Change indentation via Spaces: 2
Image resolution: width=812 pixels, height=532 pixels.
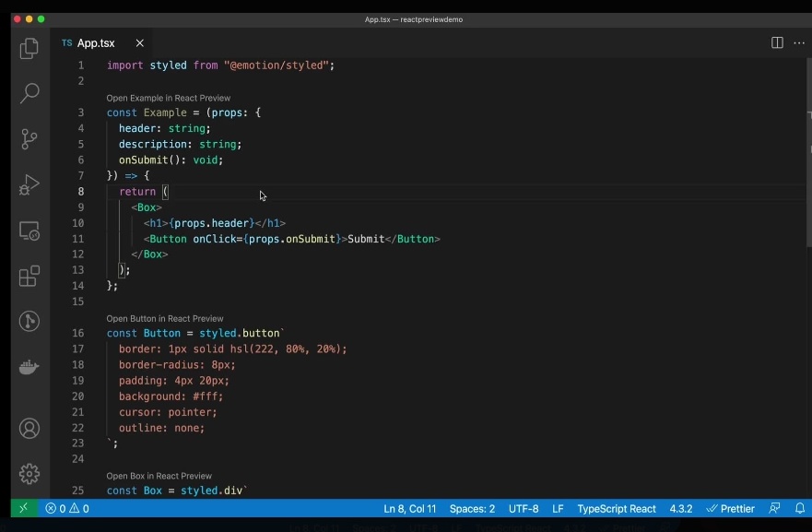[x=472, y=509]
